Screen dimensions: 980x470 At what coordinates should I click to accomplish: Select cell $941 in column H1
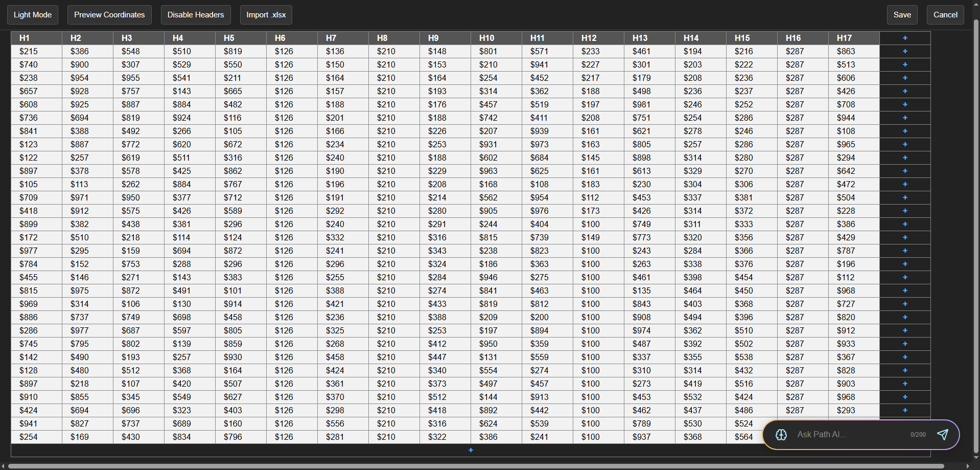click(x=37, y=423)
